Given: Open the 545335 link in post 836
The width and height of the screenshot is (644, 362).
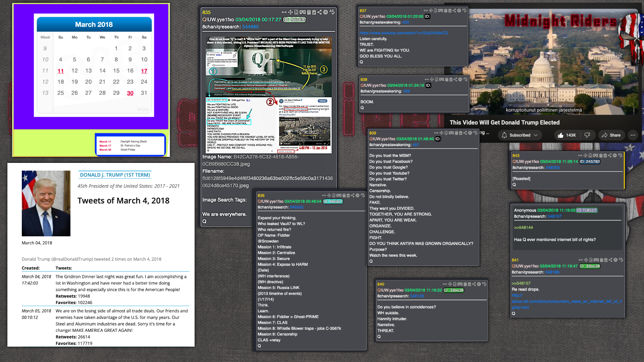Looking at the screenshot, I should point(297,207).
